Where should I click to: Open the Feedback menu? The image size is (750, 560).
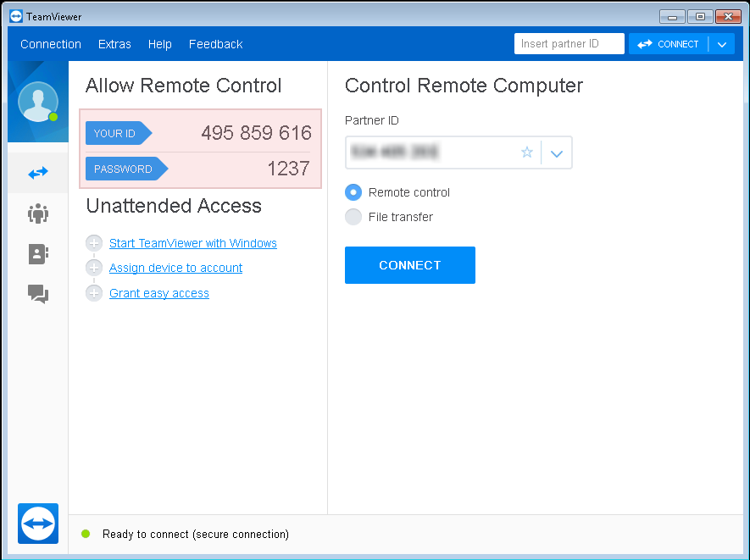(216, 44)
